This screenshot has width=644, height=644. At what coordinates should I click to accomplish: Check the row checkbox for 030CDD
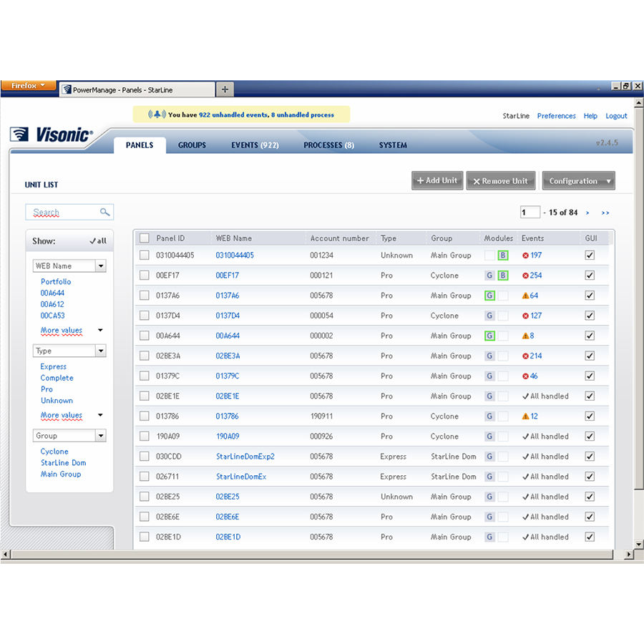click(x=144, y=457)
